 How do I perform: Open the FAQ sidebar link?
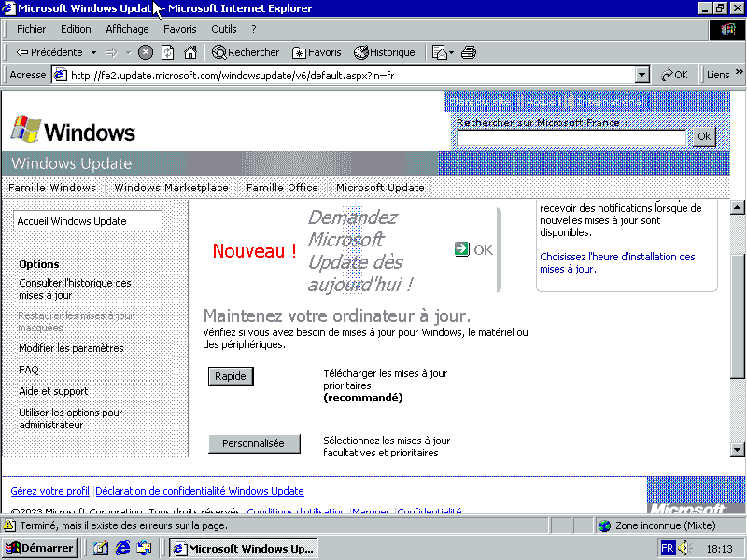[29, 370]
